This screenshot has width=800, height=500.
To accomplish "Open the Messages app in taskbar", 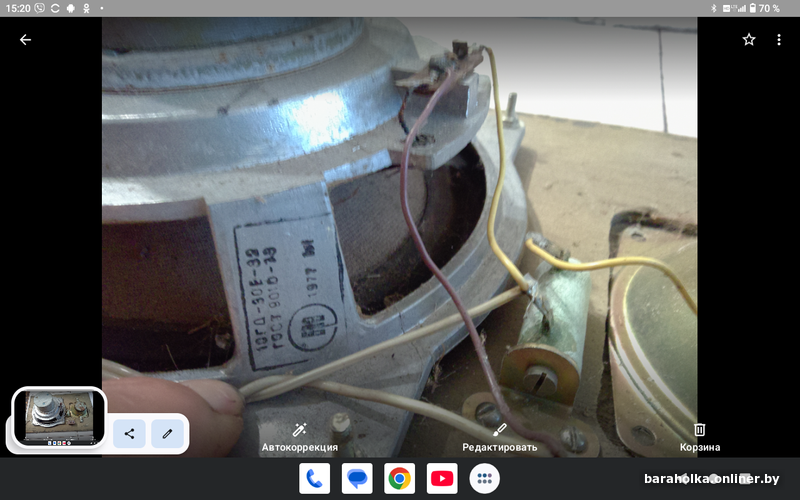I will [x=357, y=479].
